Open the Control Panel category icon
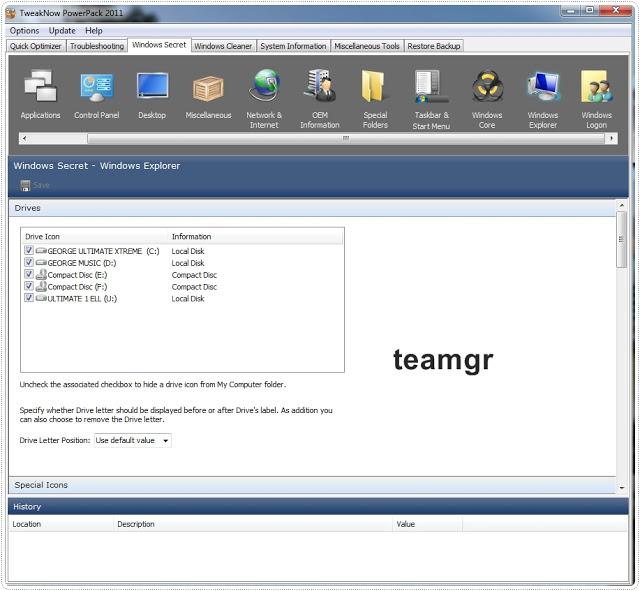Viewport: 640px width, 591px height. (x=96, y=87)
